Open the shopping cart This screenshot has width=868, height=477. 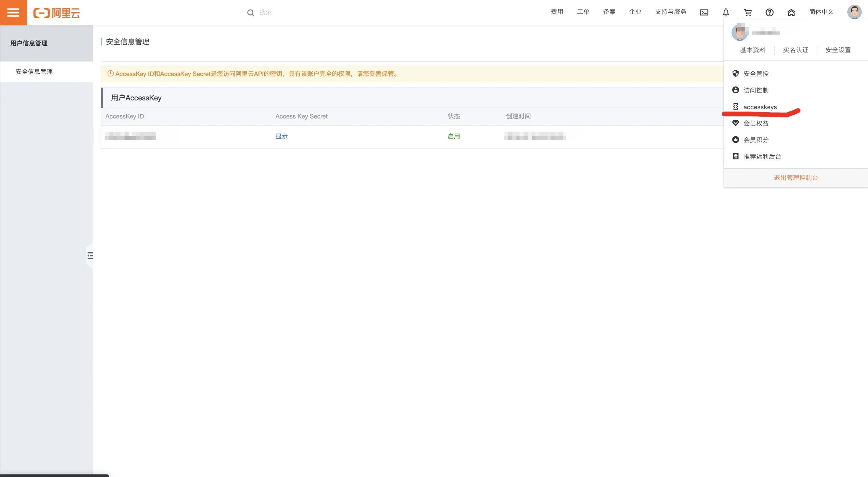pos(748,12)
